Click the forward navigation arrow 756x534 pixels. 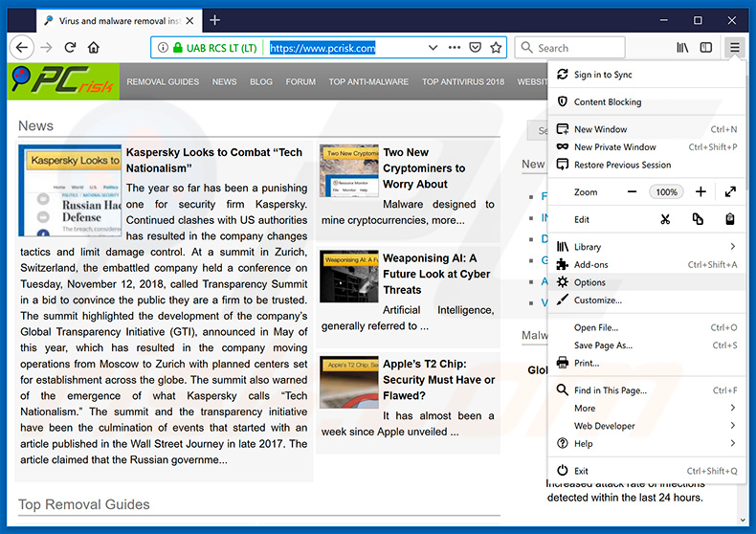[x=46, y=47]
